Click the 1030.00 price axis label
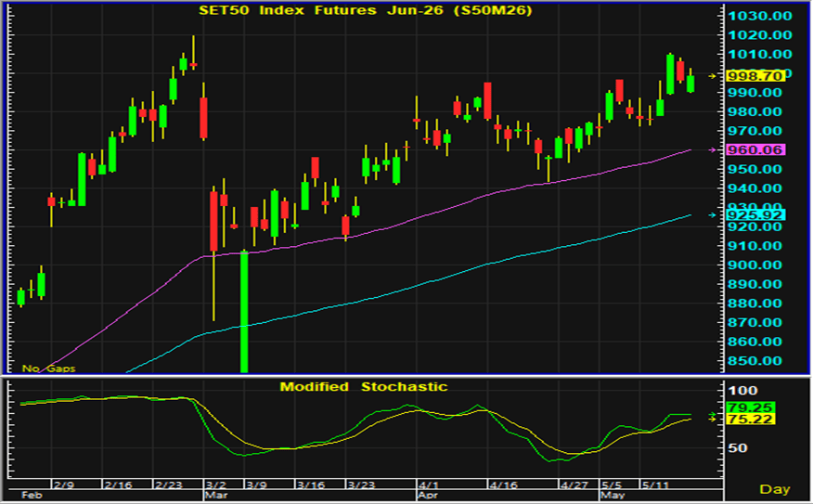 click(x=760, y=16)
